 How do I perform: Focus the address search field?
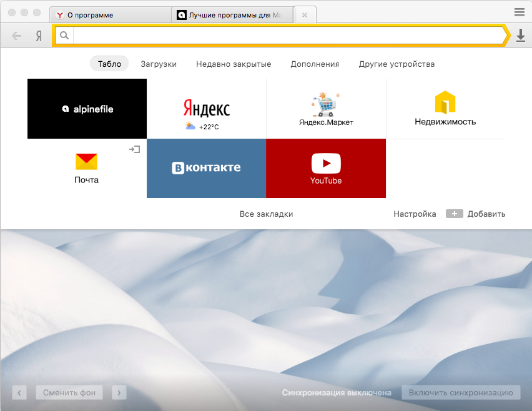tap(287, 36)
